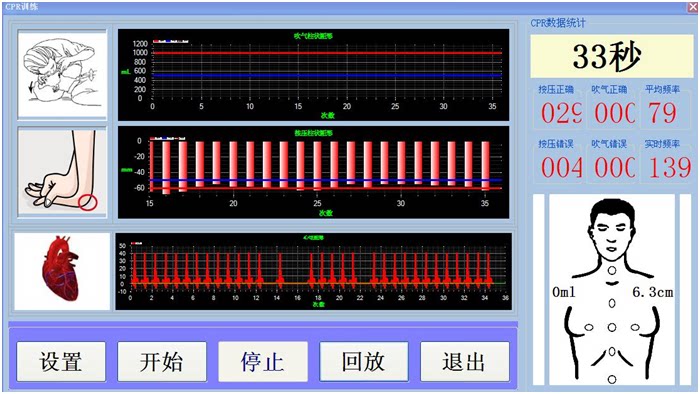Click the mouth-to-mouth ventilation illustration
700x394 pixels.
(62, 75)
